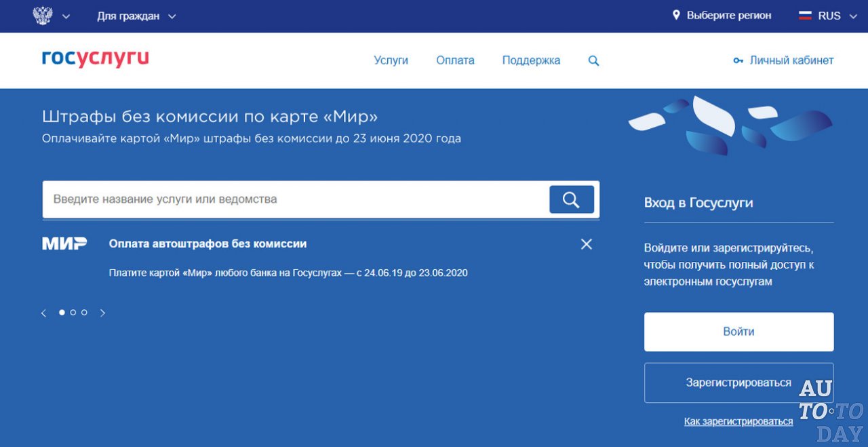Click the MIR card logo
Image resolution: width=868 pixels, height=447 pixels.
[64, 244]
